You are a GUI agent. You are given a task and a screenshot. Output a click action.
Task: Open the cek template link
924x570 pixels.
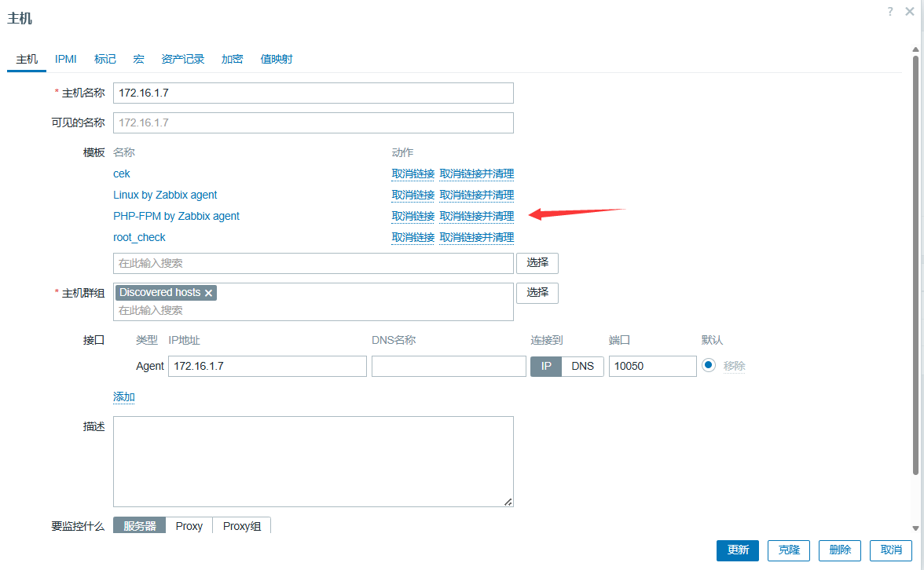(121, 174)
